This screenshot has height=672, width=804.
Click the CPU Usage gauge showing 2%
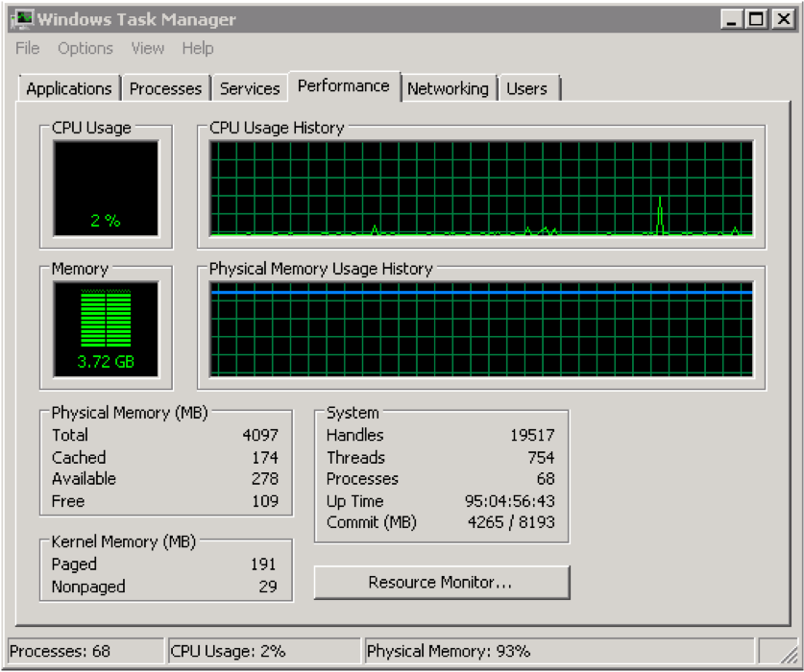point(106,188)
